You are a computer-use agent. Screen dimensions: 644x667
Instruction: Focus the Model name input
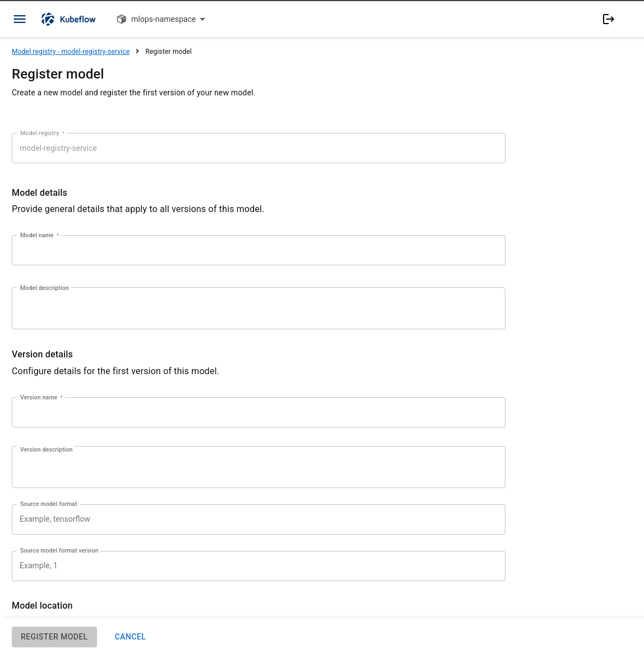[259, 250]
